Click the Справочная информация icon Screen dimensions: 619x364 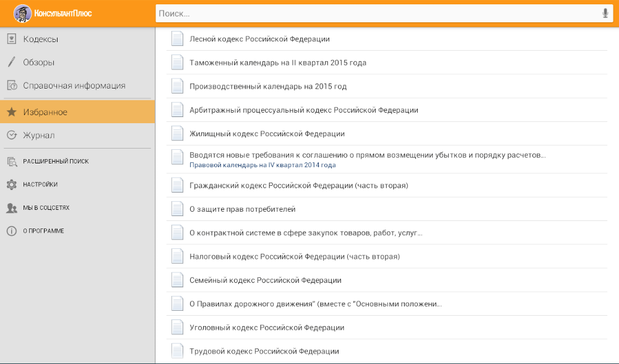11,85
